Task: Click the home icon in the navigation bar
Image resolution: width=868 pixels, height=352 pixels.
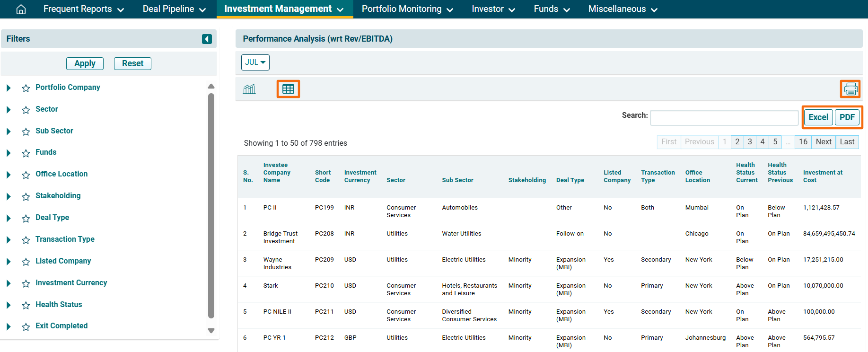Action: point(21,9)
